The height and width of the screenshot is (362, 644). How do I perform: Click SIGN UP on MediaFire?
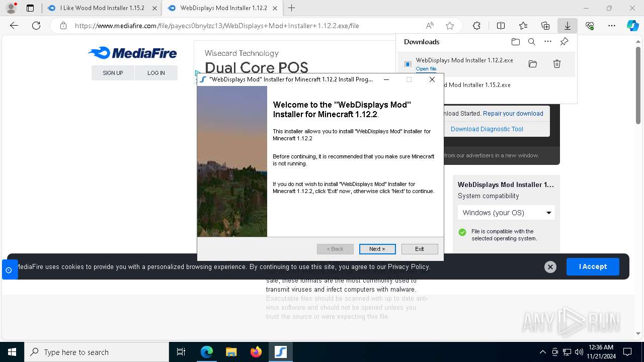(x=113, y=73)
